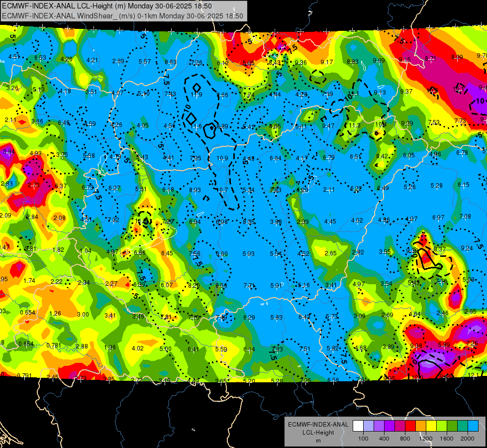This screenshot has width=487, height=448.
Task: Click the wind shear value 4.52 next to 4.45
Action: click(357, 221)
